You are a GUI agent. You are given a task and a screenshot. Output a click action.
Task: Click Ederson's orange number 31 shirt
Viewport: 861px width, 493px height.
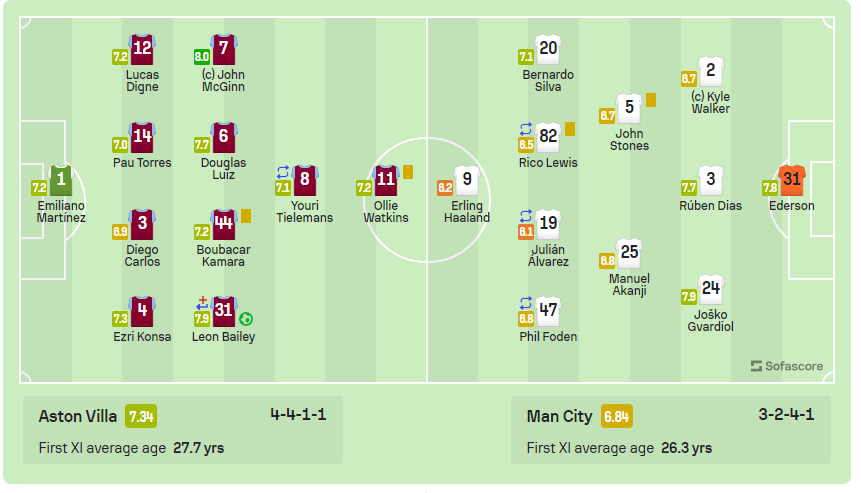[791, 180]
